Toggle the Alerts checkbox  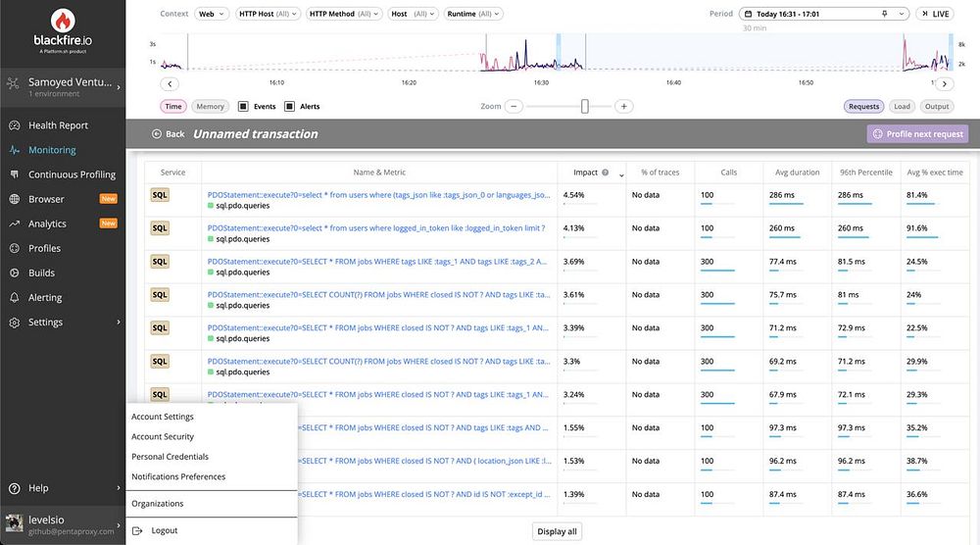(x=289, y=106)
